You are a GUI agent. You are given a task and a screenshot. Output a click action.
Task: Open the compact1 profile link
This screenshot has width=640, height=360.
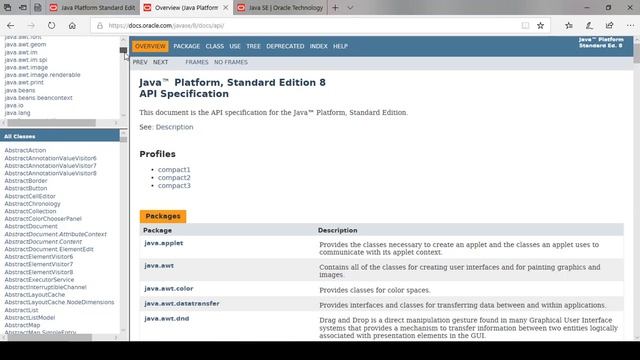tap(174, 169)
